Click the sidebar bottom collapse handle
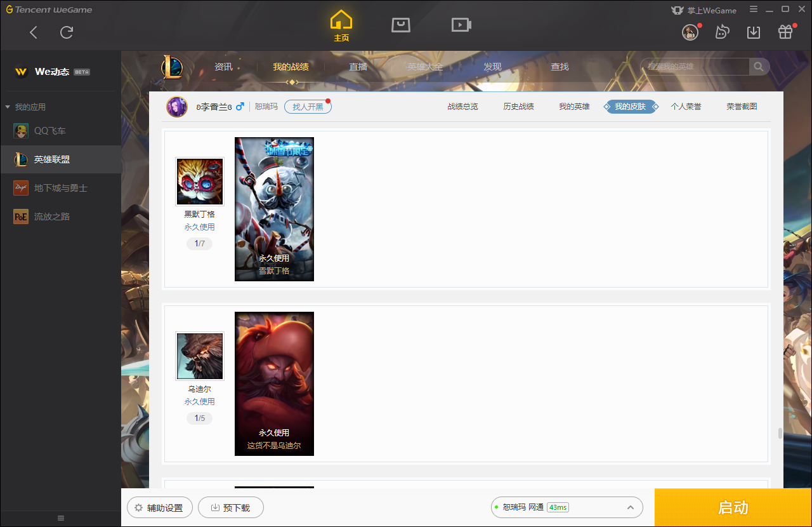Viewport: 812px width, 527px height. [61, 518]
